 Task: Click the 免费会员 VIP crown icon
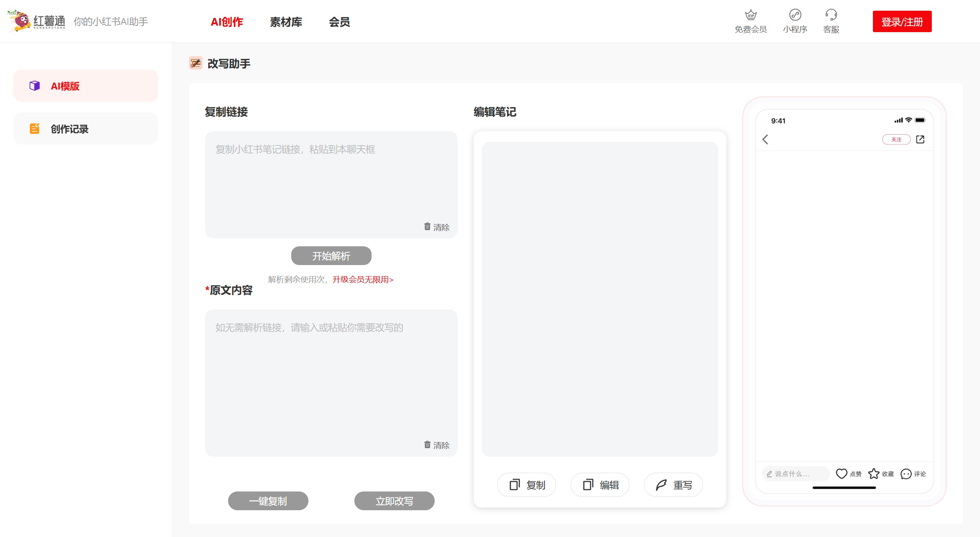(750, 15)
